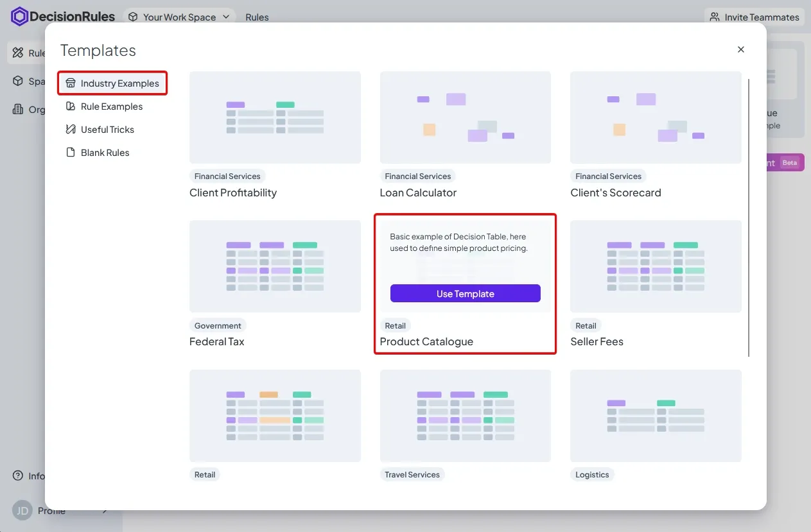Click the "Product Catalogue" title

[426, 341]
